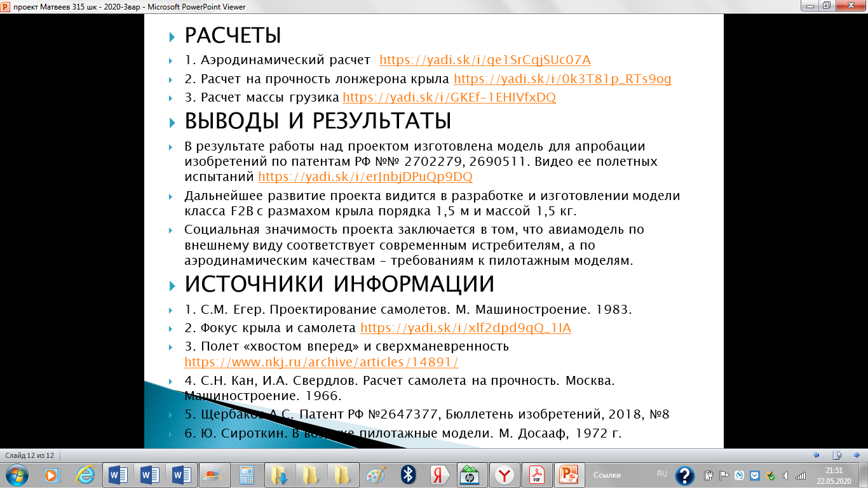Click the ИСТОЧНИКИ ИНФОРМАЦИИ heading
This screenshot has height=489, width=868.
point(339,284)
